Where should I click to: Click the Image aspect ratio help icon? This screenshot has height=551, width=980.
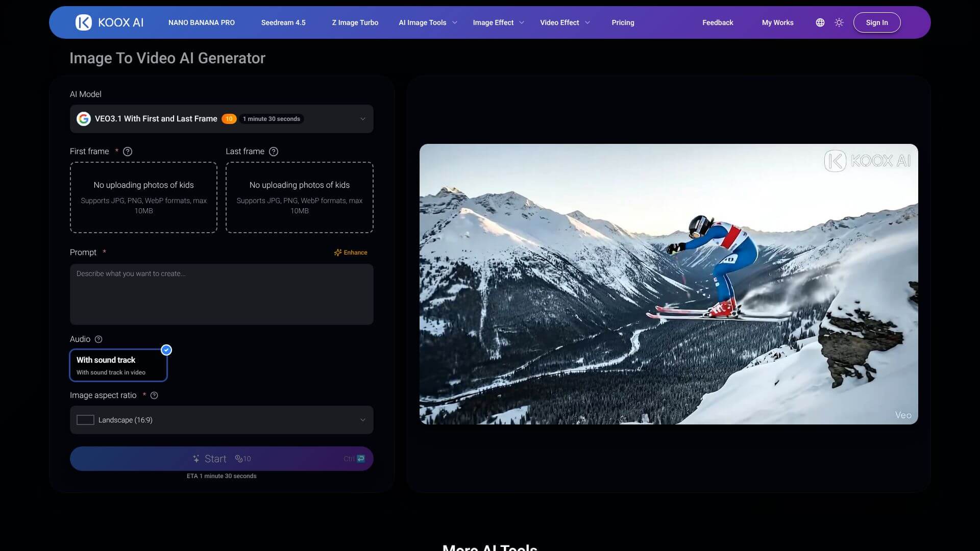pyautogui.click(x=154, y=395)
